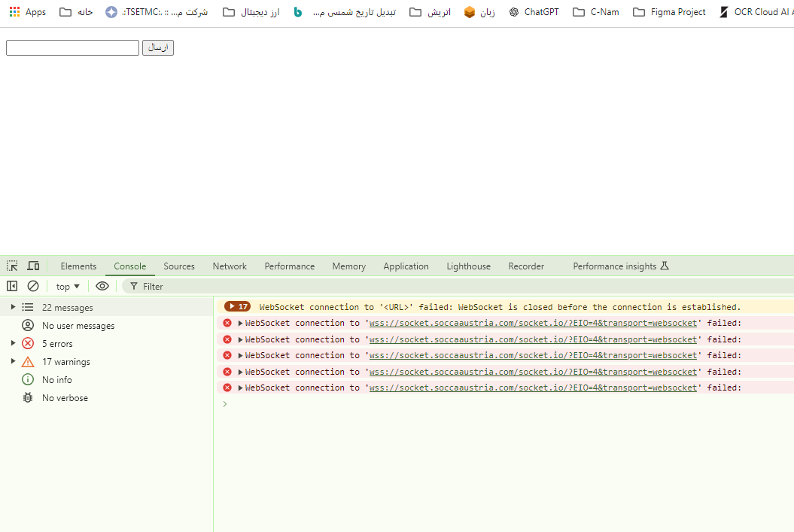Open the Figma Project bookmark folder
Viewport: 794px width, 532px height.
point(669,11)
